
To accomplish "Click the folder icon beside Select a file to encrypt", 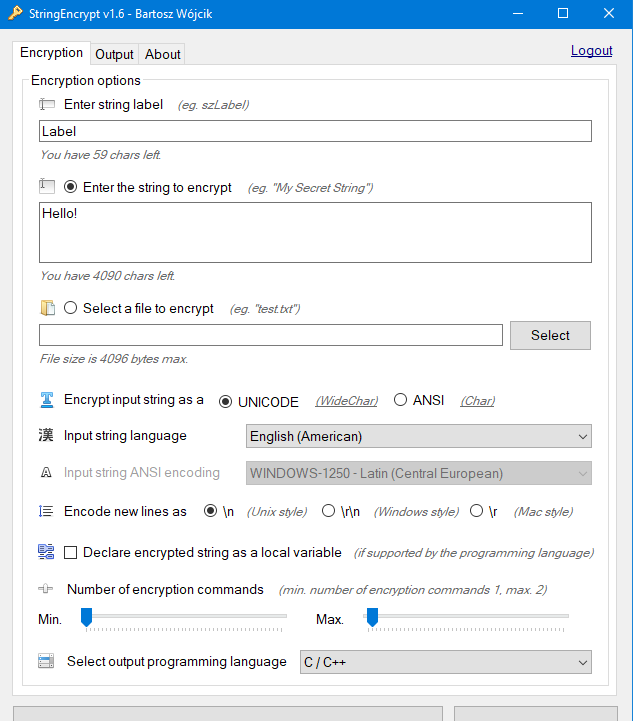I will click(47, 308).
